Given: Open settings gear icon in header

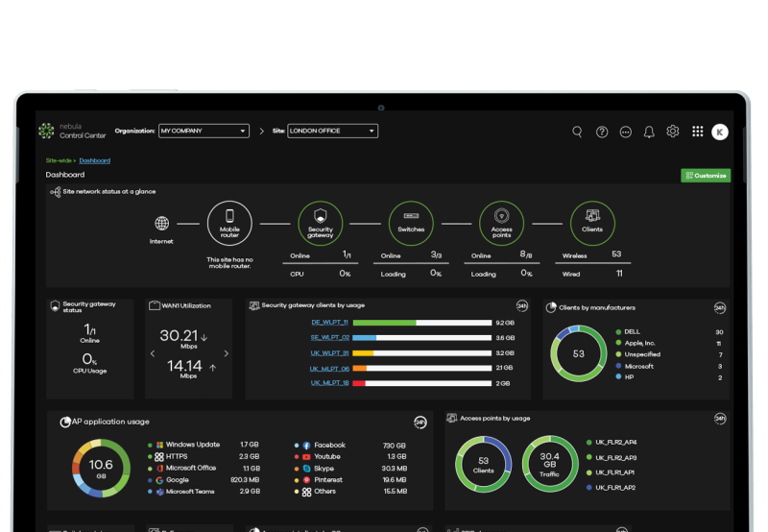Looking at the screenshot, I should (x=673, y=132).
